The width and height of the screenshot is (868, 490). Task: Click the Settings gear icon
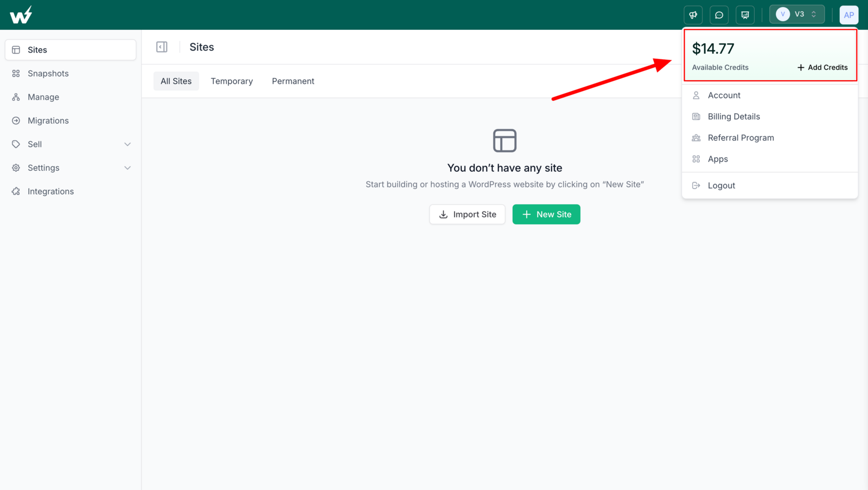16,168
